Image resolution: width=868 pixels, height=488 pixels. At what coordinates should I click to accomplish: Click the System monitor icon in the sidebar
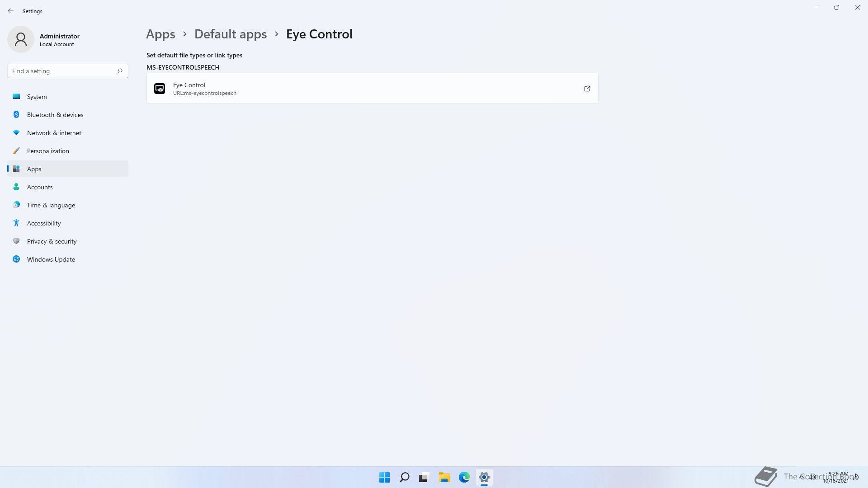[16, 96]
